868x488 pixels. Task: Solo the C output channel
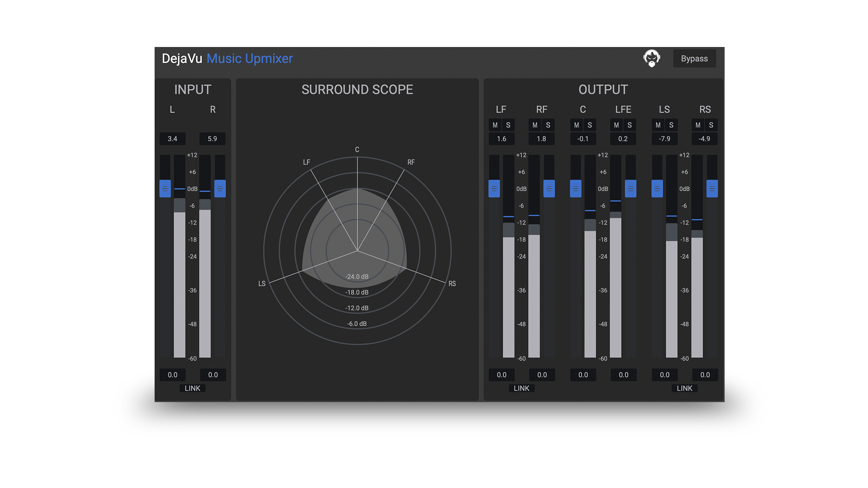click(x=590, y=125)
